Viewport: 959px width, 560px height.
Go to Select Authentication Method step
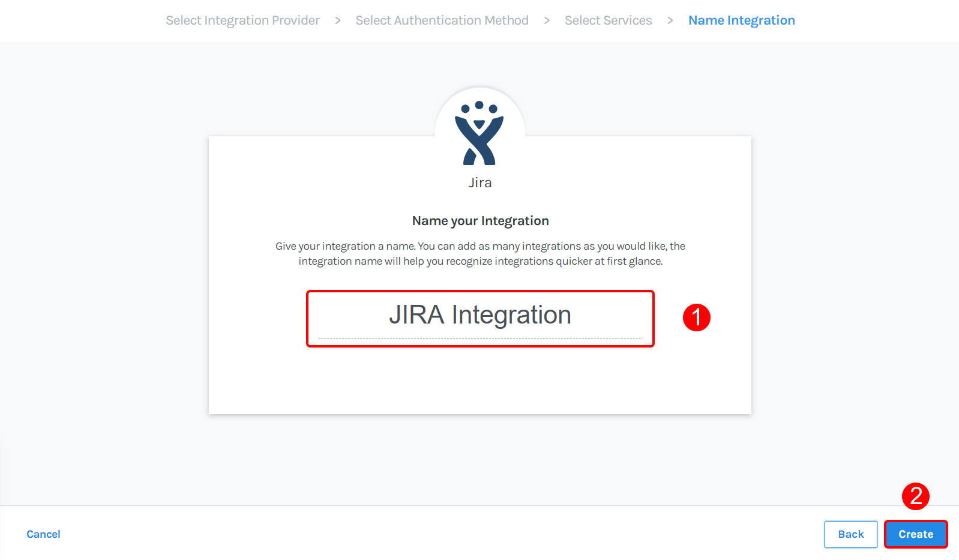pos(442,20)
